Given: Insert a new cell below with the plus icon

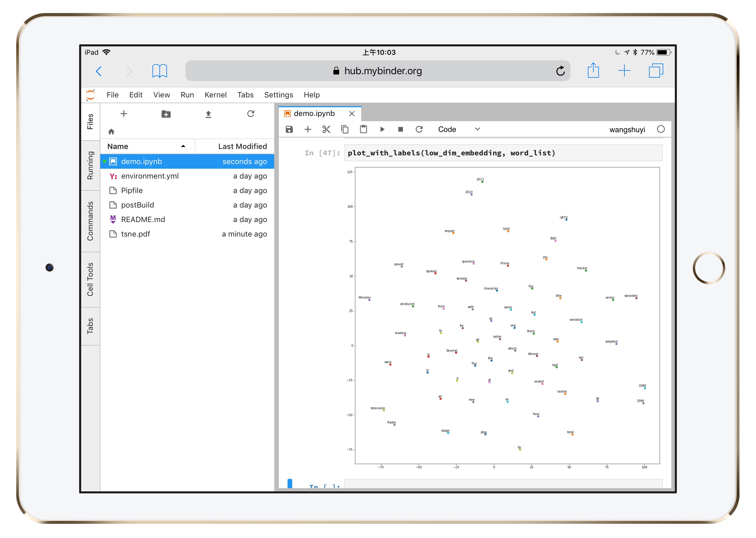Looking at the screenshot, I should (x=308, y=129).
